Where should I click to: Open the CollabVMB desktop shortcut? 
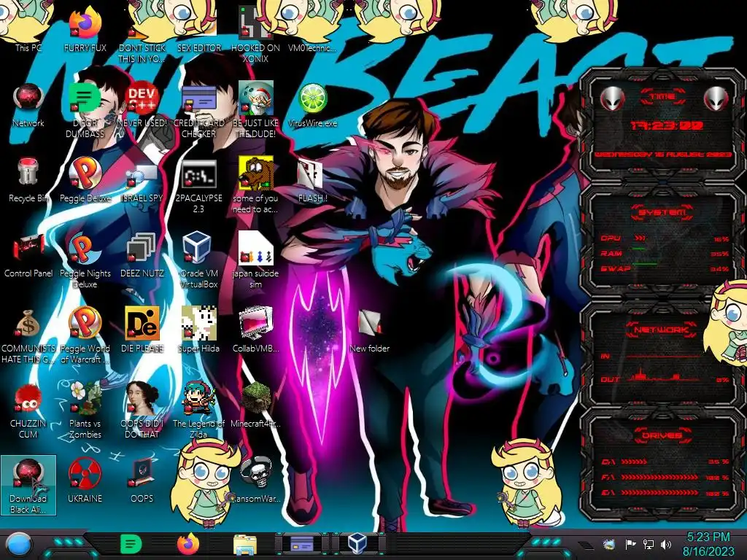pos(255,330)
